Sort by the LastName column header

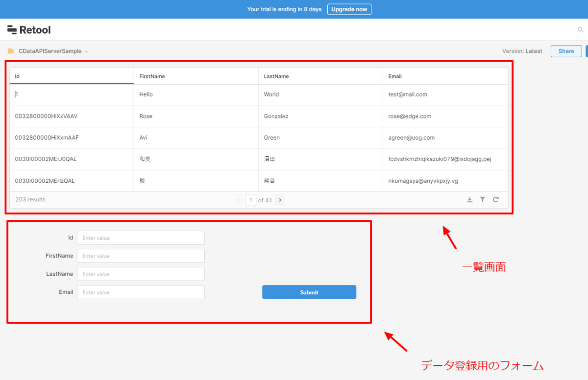[x=320, y=76]
